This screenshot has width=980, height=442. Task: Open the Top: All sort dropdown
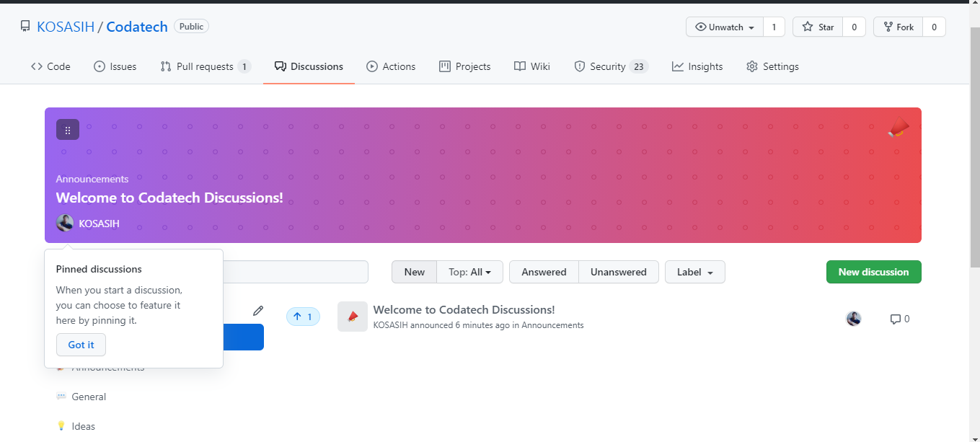[x=470, y=272]
